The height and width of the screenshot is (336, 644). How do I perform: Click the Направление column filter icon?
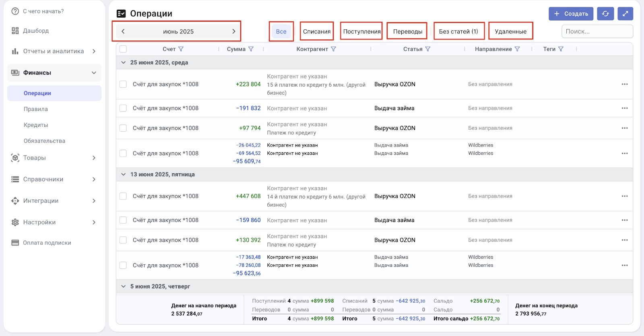tap(517, 49)
